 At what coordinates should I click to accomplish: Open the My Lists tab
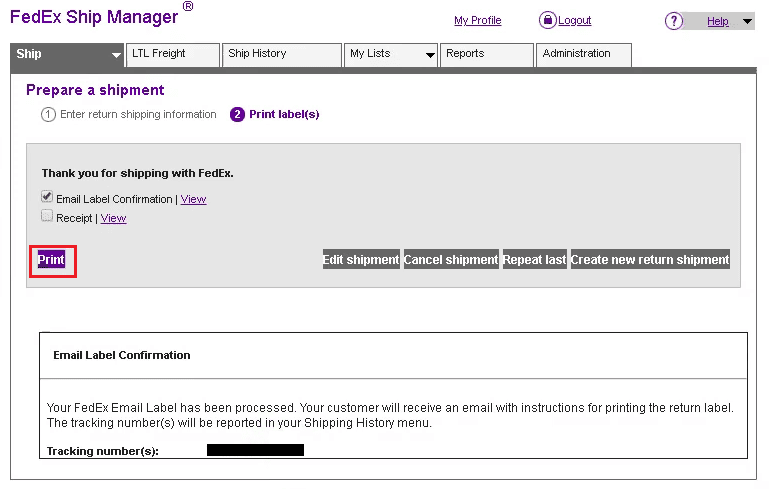[x=391, y=55]
